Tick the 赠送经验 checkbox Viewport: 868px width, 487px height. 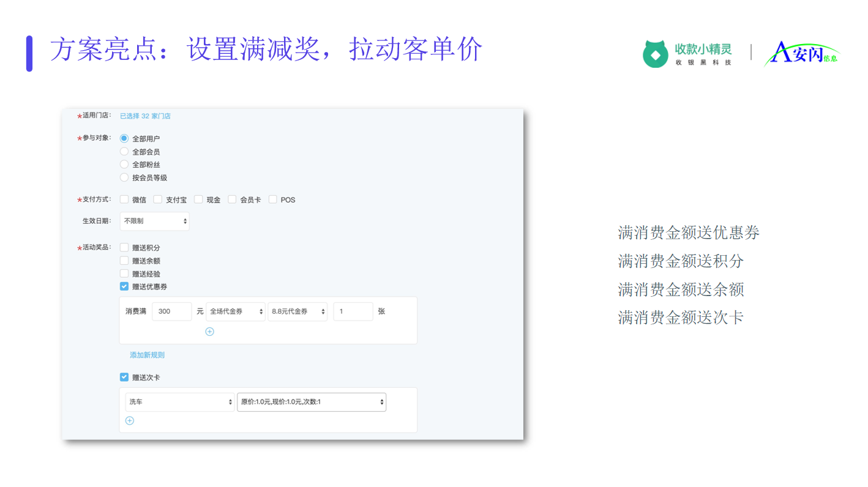point(124,273)
